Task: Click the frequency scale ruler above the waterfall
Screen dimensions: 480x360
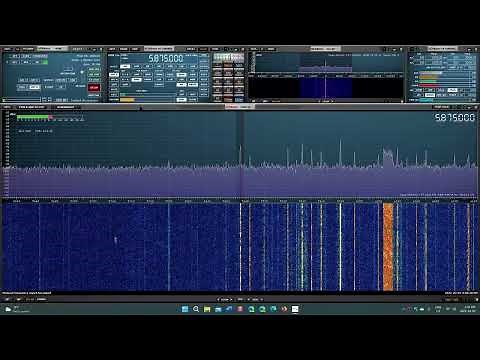Action: point(240,201)
